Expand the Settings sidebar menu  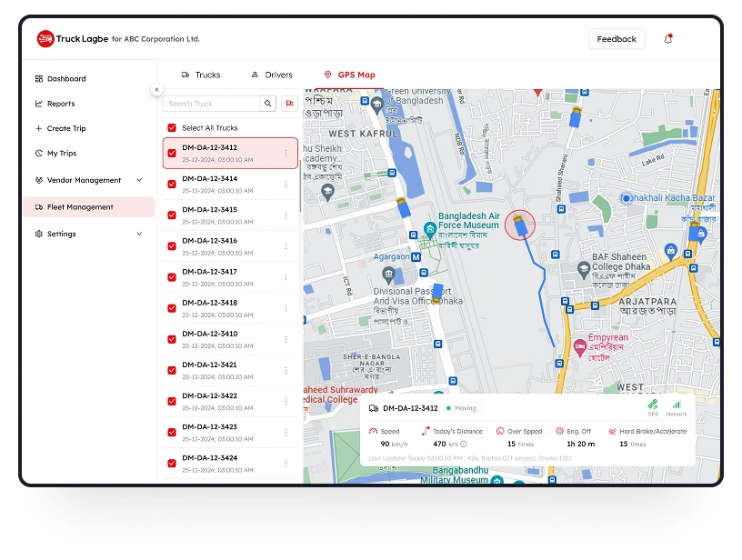tap(139, 234)
